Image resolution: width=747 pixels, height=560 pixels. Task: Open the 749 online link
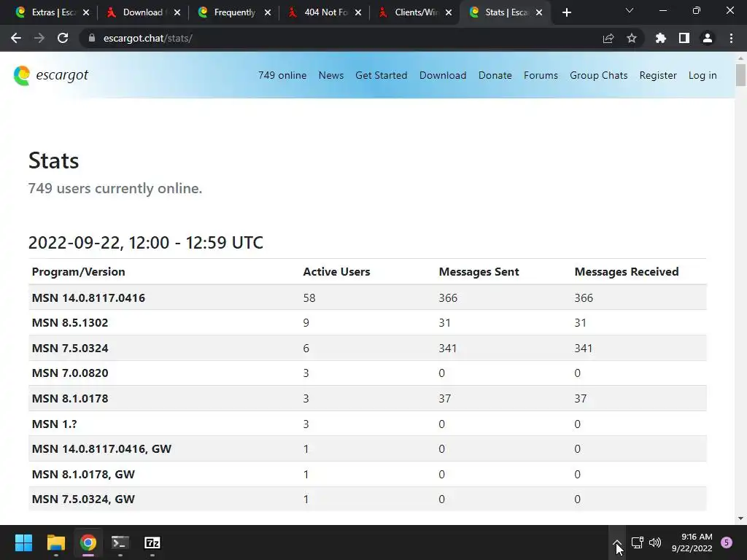[x=282, y=75]
